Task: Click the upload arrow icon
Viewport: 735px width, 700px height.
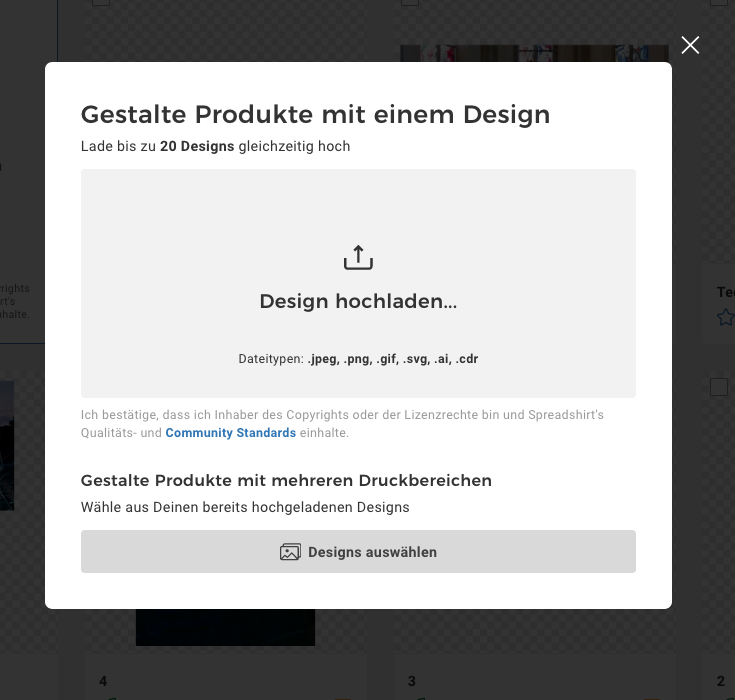Action: tap(358, 257)
